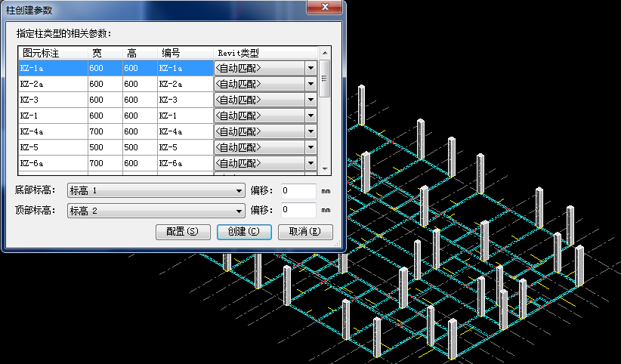The height and width of the screenshot is (364, 621).
Task: Click the 创建(C) button
Action: pos(243,231)
